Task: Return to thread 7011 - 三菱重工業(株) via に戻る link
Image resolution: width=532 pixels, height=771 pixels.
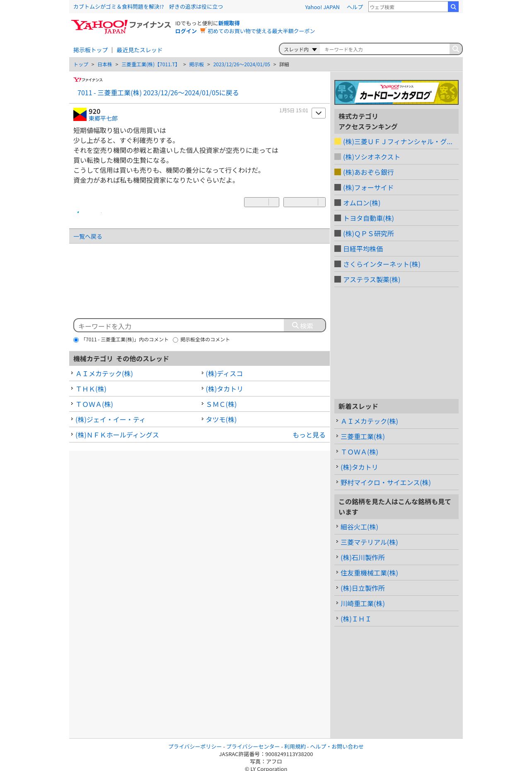Action: point(158,93)
